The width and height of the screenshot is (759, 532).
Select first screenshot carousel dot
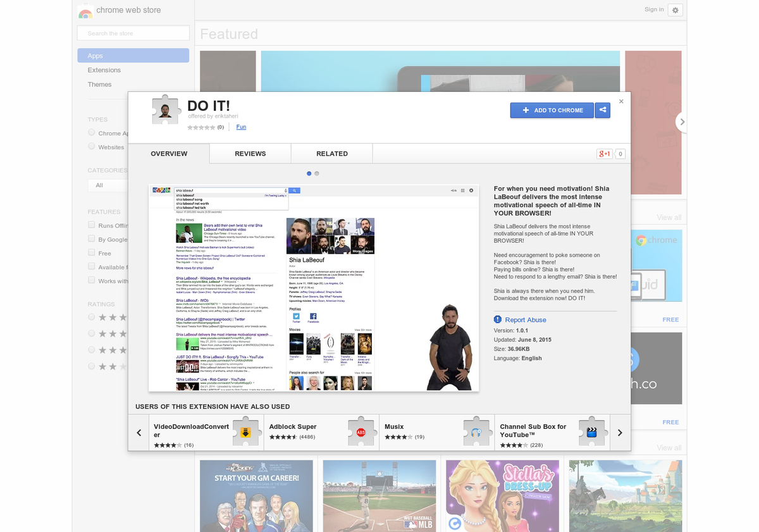tap(309, 173)
